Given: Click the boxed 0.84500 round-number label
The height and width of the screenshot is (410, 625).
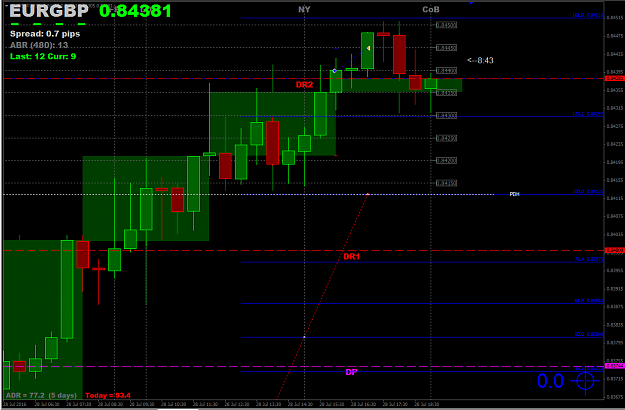Looking at the screenshot, I should [x=446, y=25].
